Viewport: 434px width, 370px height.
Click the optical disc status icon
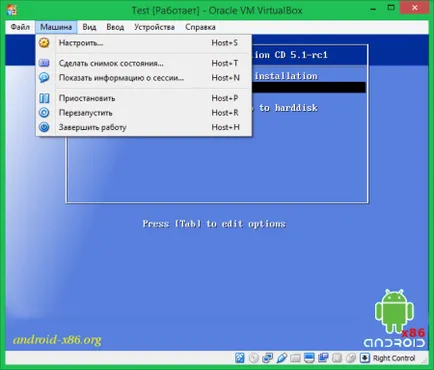pyautogui.click(x=254, y=358)
